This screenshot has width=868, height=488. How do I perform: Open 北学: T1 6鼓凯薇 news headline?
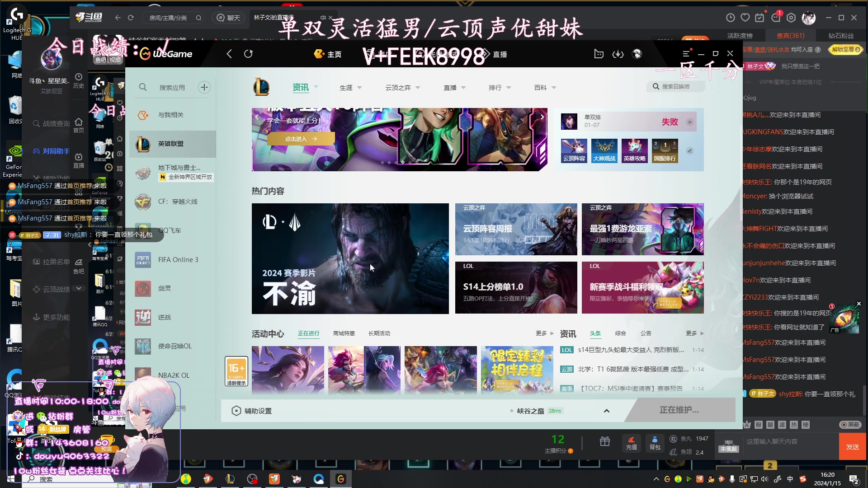[633, 369]
